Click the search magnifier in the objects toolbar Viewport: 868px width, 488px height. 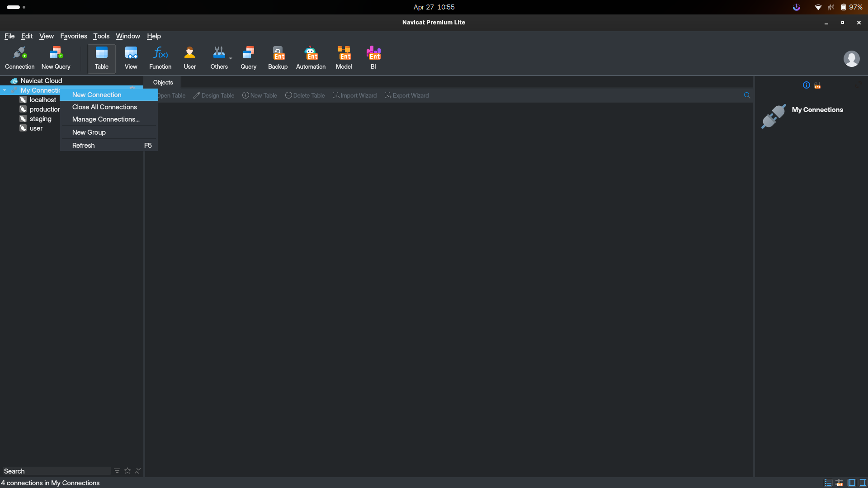(747, 95)
